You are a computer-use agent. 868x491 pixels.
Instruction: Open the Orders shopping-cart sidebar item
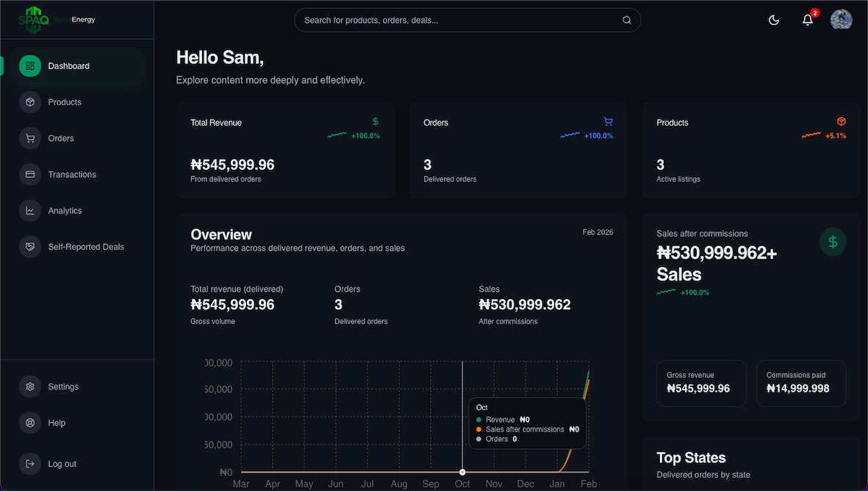click(x=29, y=138)
